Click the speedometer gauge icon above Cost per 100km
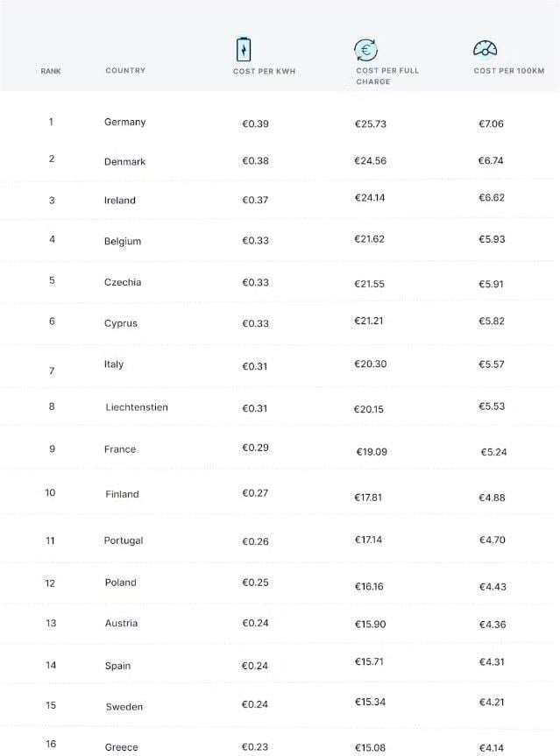The image size is (560, 756). pos(485,48)
